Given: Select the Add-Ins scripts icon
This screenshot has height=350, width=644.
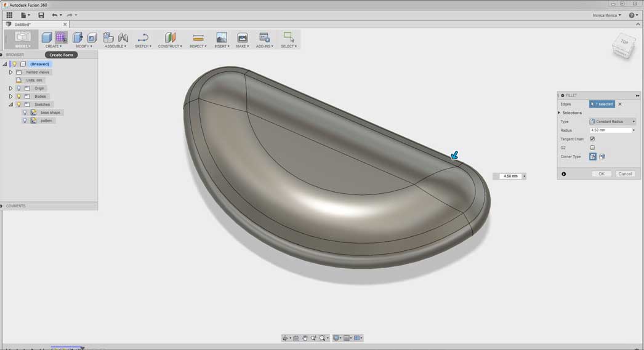Looking at the screenshot, I should 265,38.
